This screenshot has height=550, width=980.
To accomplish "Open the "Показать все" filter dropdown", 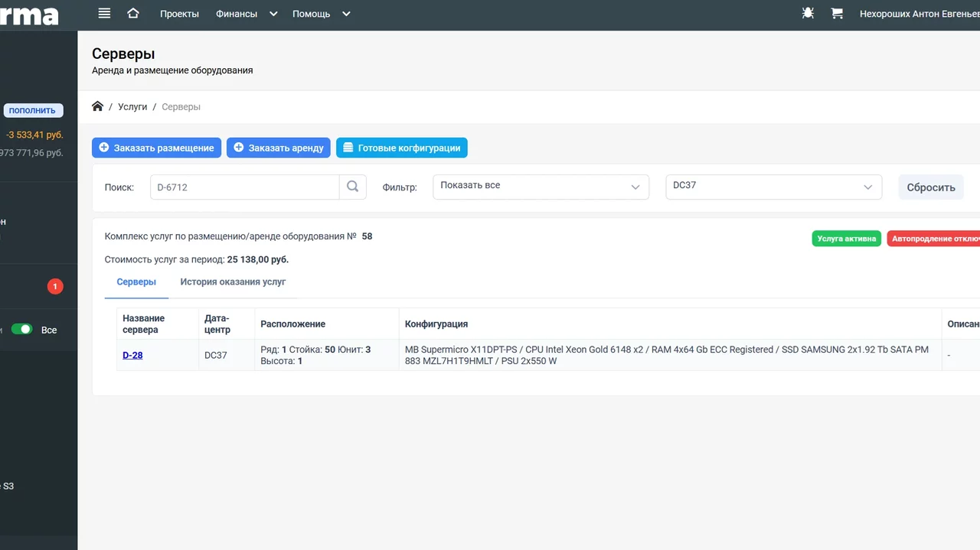I will point(540,187).
